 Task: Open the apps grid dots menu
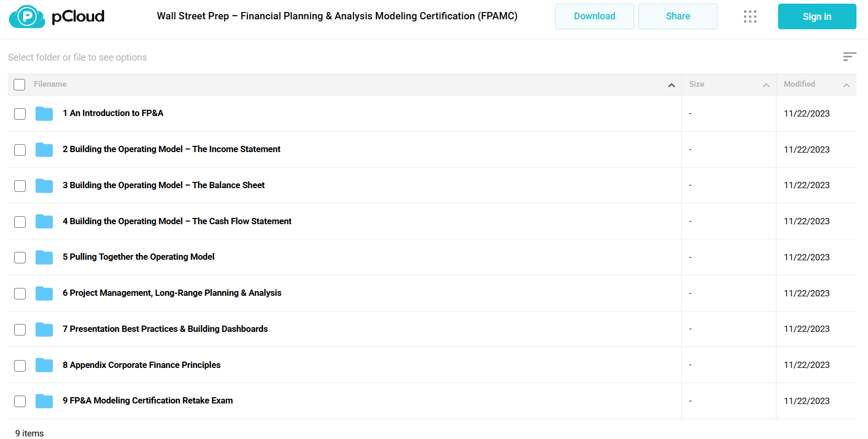pos(750,17)
